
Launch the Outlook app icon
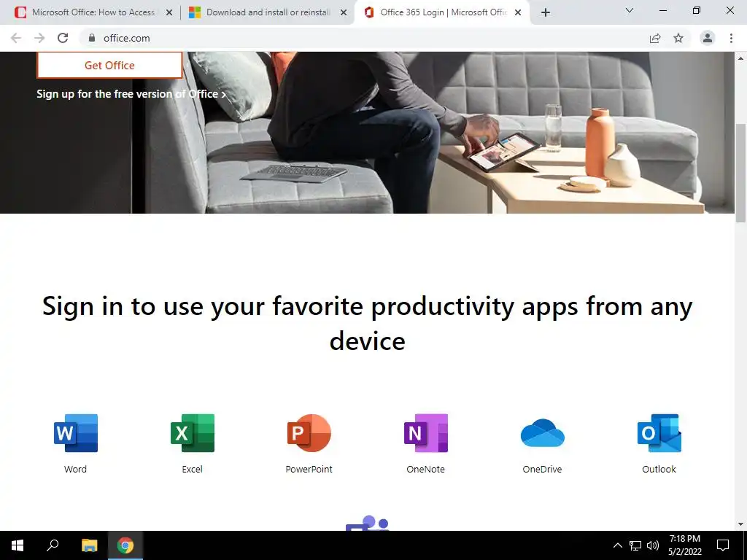(x=659, y=433)
